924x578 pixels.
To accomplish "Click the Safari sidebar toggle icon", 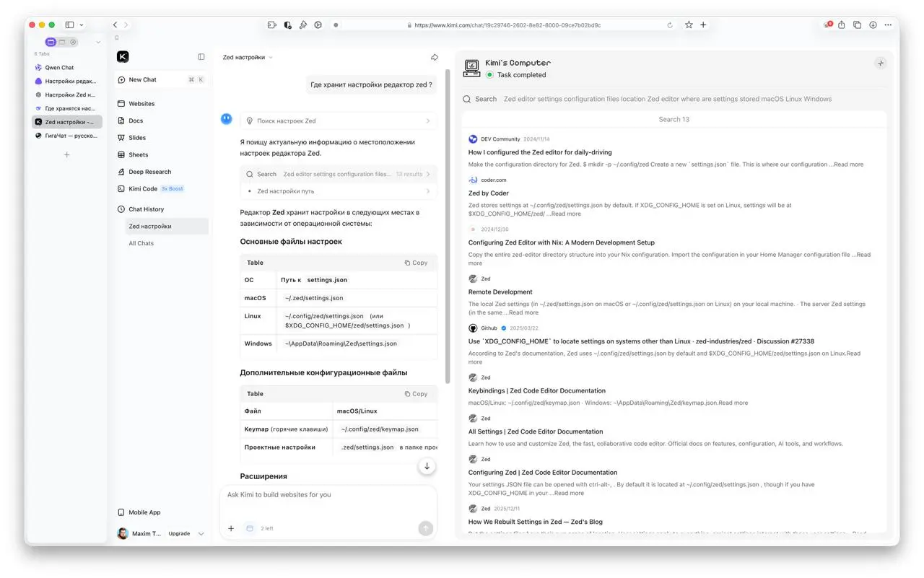I will [70, 25].
